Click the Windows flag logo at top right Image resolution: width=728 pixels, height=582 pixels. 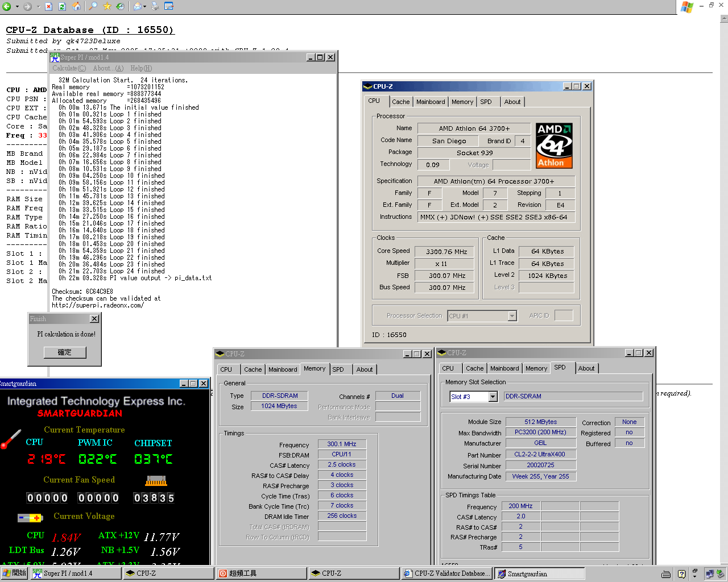tap(687, 7)
